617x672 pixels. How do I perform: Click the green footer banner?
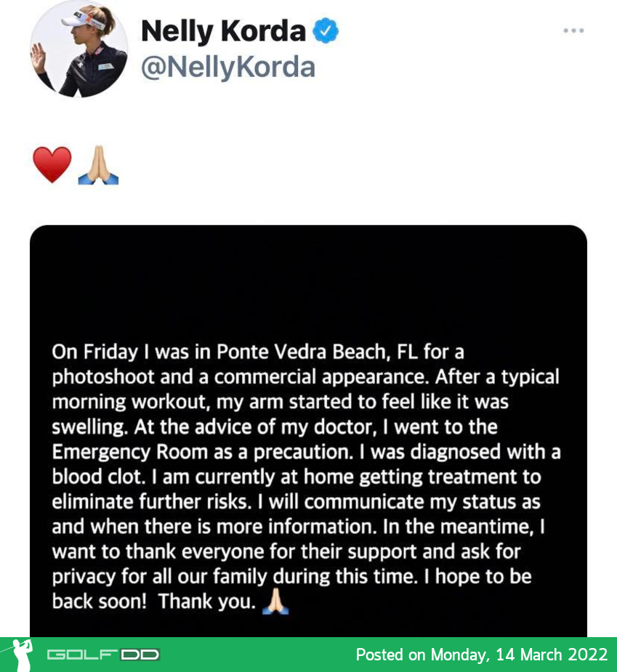point(308,655)
